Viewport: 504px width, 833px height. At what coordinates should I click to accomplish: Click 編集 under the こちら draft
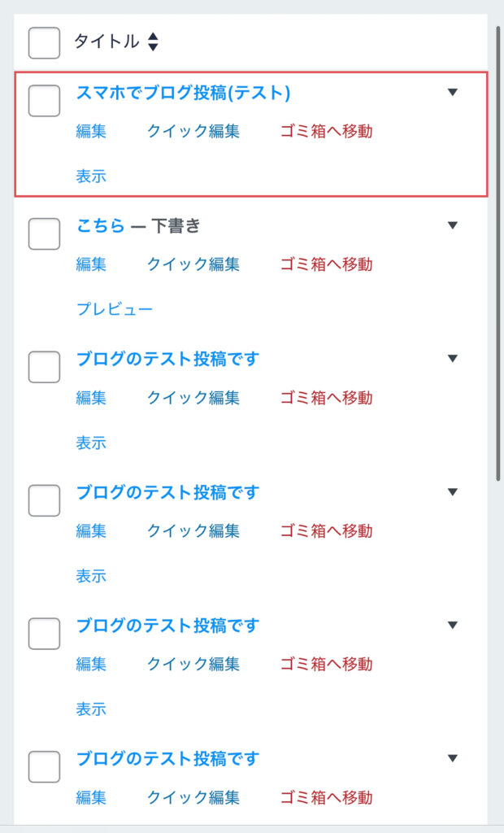(91, 264)
